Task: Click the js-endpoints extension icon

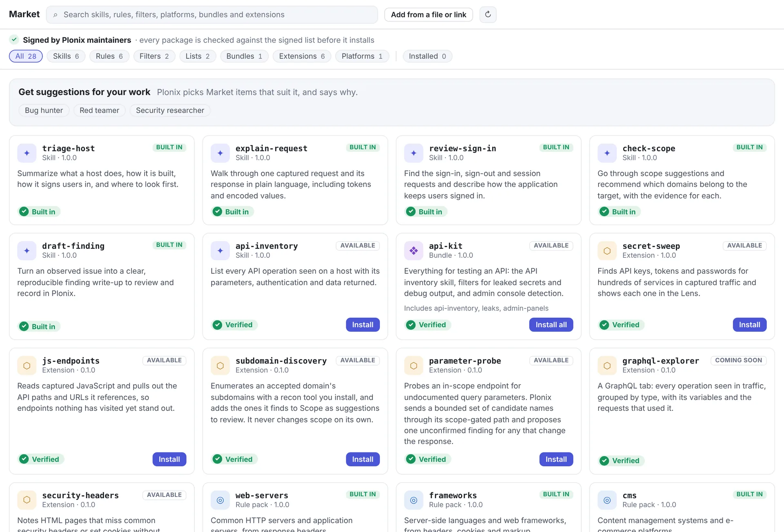Action: (27, 366)
